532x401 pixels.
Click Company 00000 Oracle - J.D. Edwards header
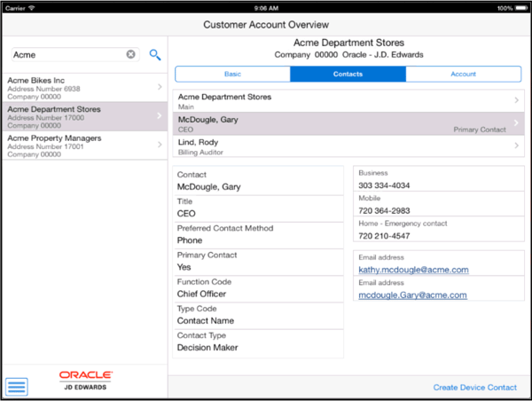tap(348, 55)
